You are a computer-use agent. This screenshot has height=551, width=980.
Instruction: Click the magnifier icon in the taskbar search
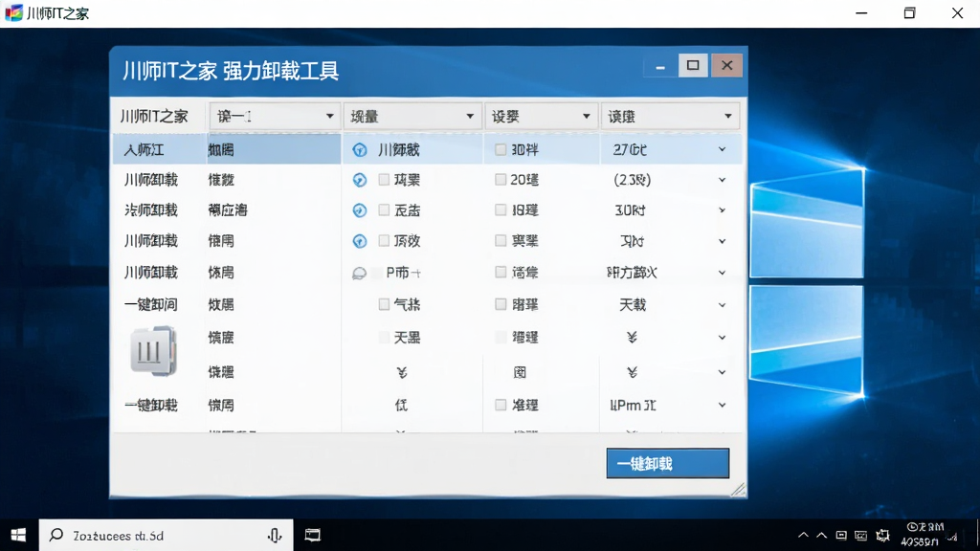(56, 535)
